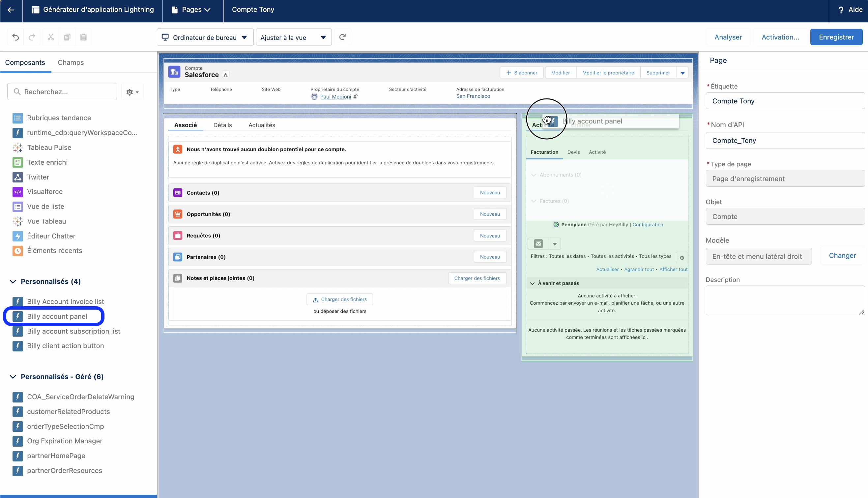Click the email icon in activity panel
Screen dimensions: 868x498
point(538,244)
